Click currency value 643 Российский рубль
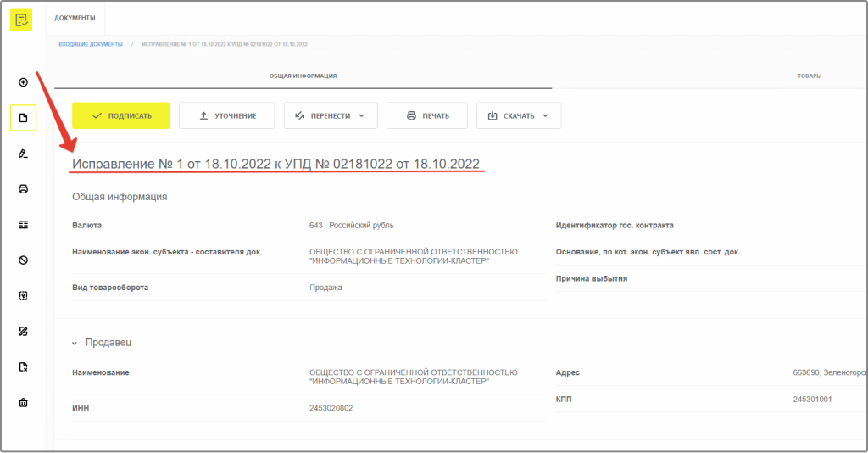Screen dimensions: 868x453 pos(352,226)
